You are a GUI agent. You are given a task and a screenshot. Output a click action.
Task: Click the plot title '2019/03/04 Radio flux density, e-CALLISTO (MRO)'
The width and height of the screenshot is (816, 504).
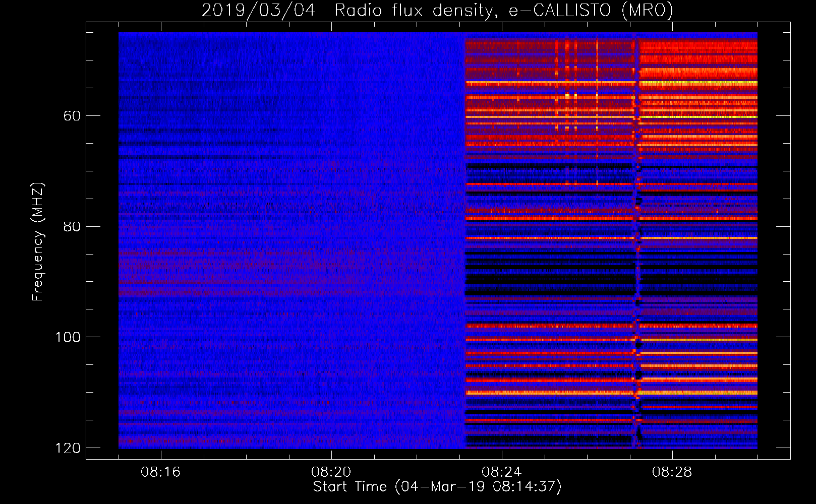[437, 10]
